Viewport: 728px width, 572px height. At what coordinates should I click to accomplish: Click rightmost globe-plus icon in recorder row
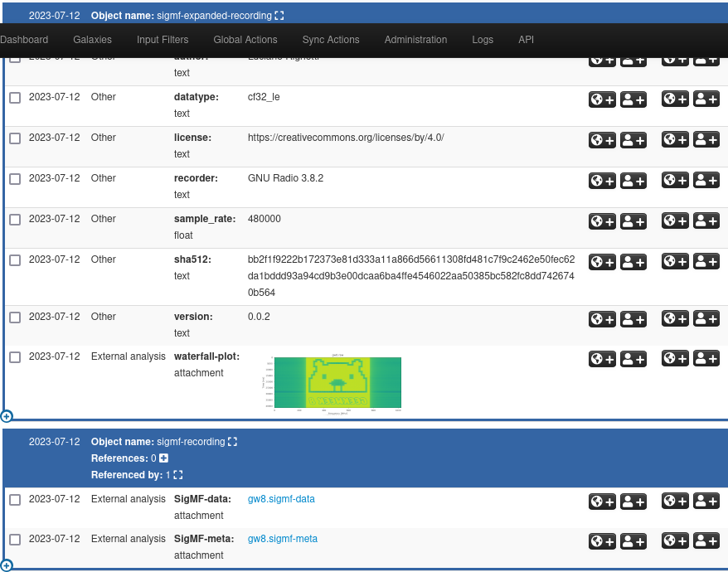(x=675, y=180)
